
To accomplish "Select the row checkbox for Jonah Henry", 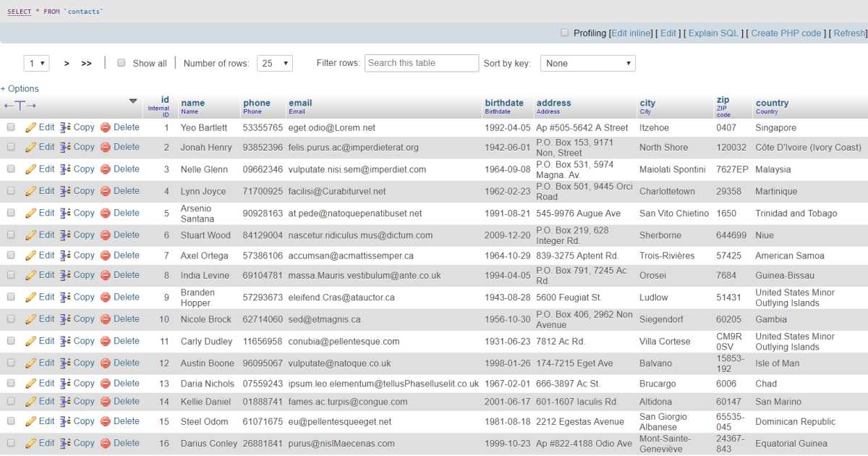I will coord(11,147).
